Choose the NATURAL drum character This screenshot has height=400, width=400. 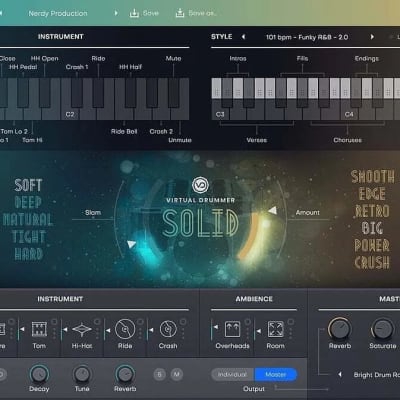click(28, 220)
